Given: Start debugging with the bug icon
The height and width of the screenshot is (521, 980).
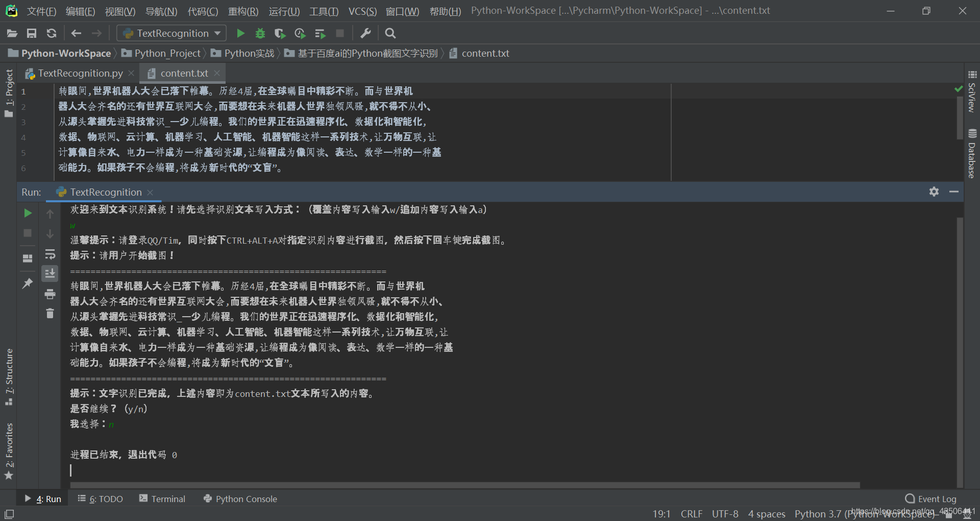Looking at the screenshot, I should 260,33.
